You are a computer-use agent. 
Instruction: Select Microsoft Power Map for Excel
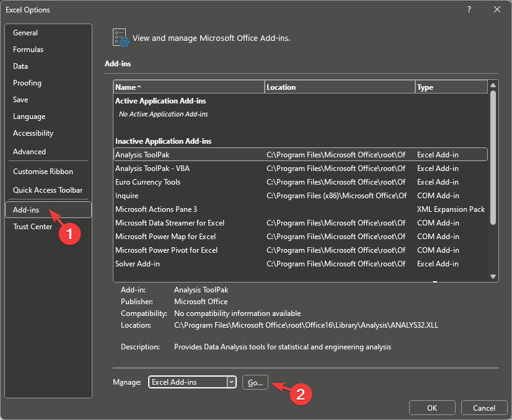coord(301,237)
